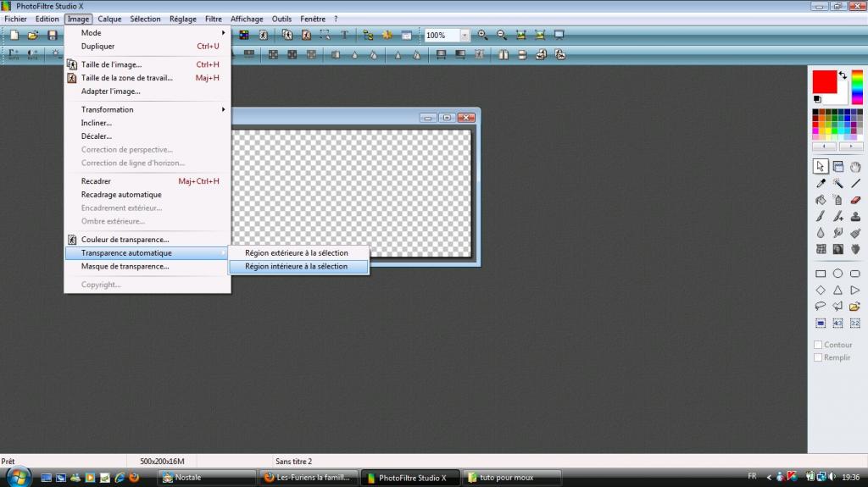868x487 pixels.
Task: Click the zoom in magnifier icon
Action: pos(482,35)
